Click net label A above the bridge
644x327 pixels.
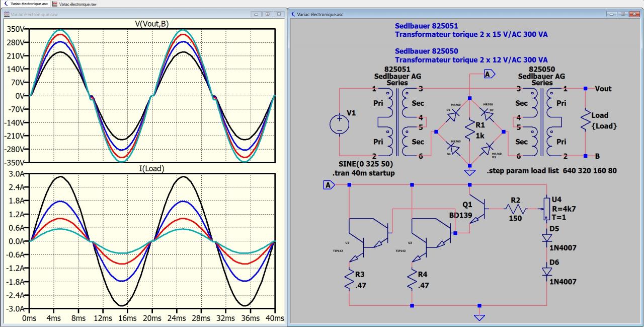pos(489,74)
